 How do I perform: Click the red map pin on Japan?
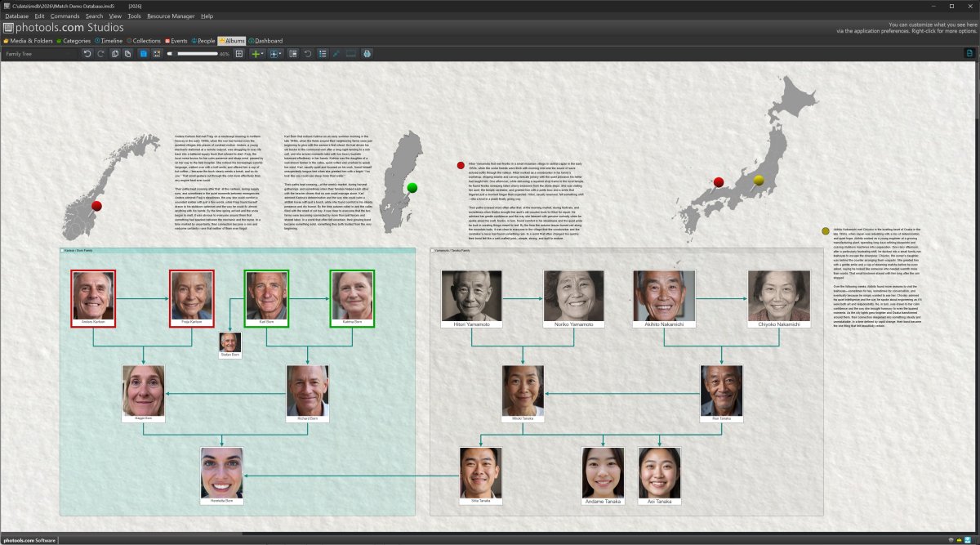[719, 182]
